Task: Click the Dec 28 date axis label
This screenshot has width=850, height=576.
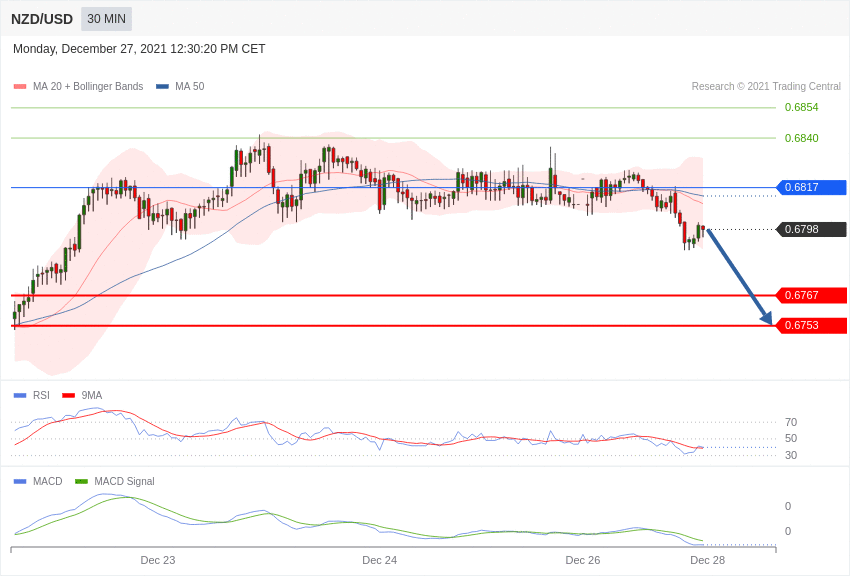Action: (707, 560)
